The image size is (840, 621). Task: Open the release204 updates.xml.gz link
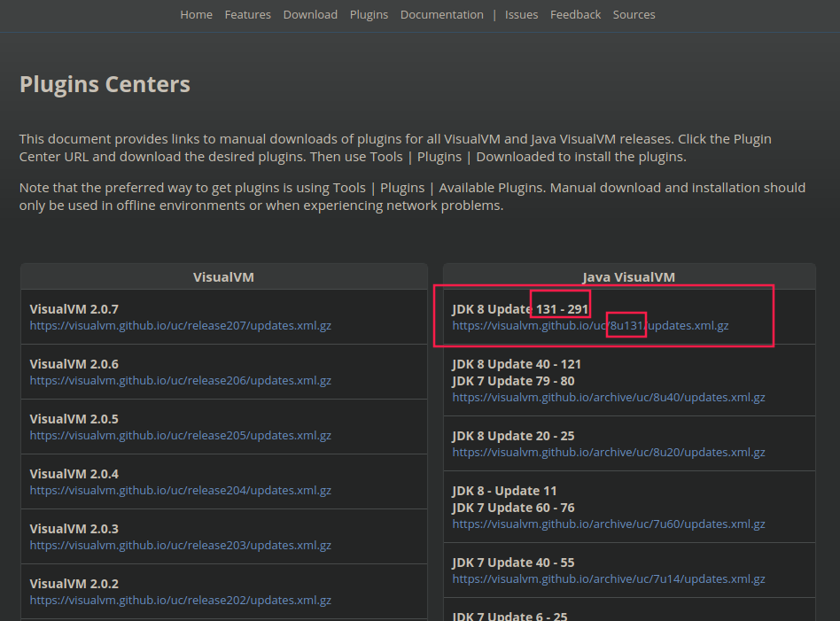coord(181,490)
